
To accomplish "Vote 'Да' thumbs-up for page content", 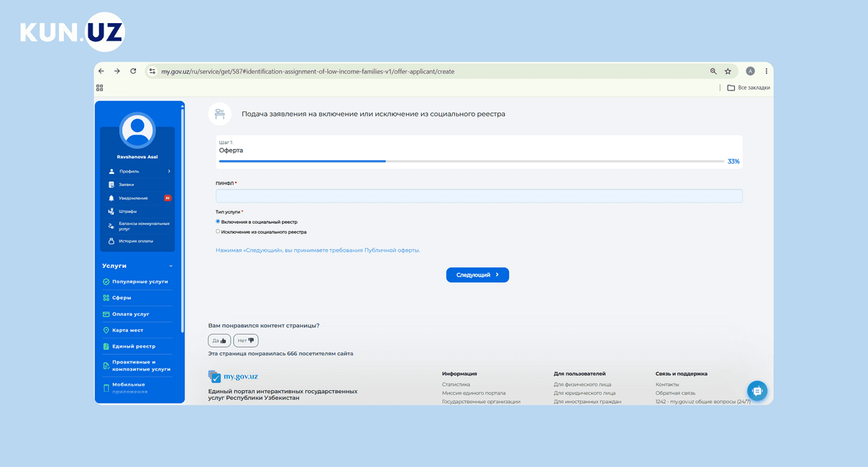I will click(218, 340).
